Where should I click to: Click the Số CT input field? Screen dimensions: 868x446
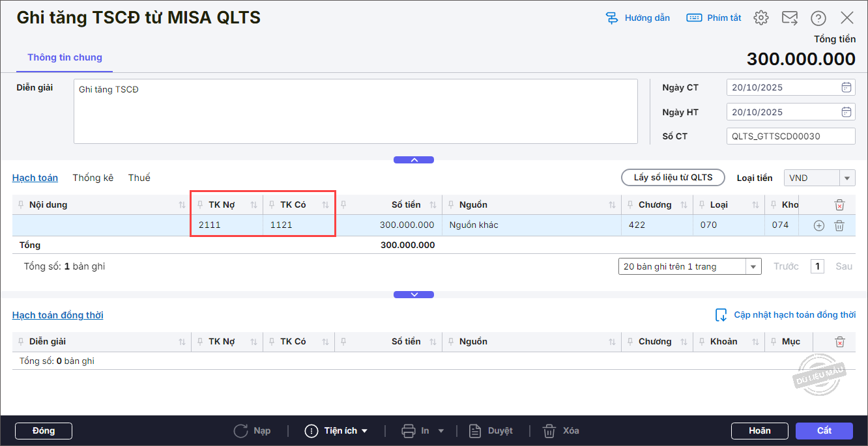[x=790, y=137]
